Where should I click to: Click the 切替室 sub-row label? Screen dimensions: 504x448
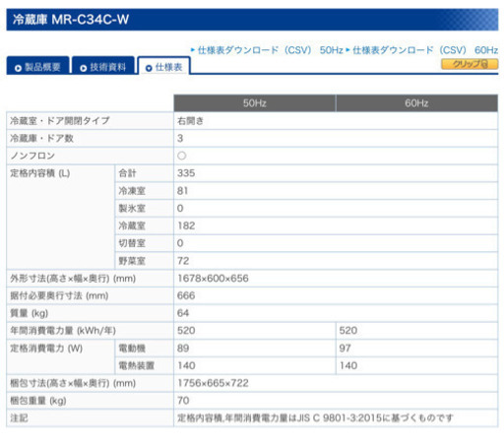pyautogui.click(x=132, y=243)
